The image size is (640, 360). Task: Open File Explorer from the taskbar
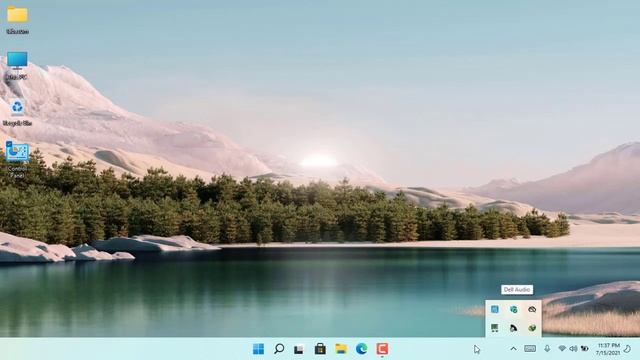pos(341,349)
